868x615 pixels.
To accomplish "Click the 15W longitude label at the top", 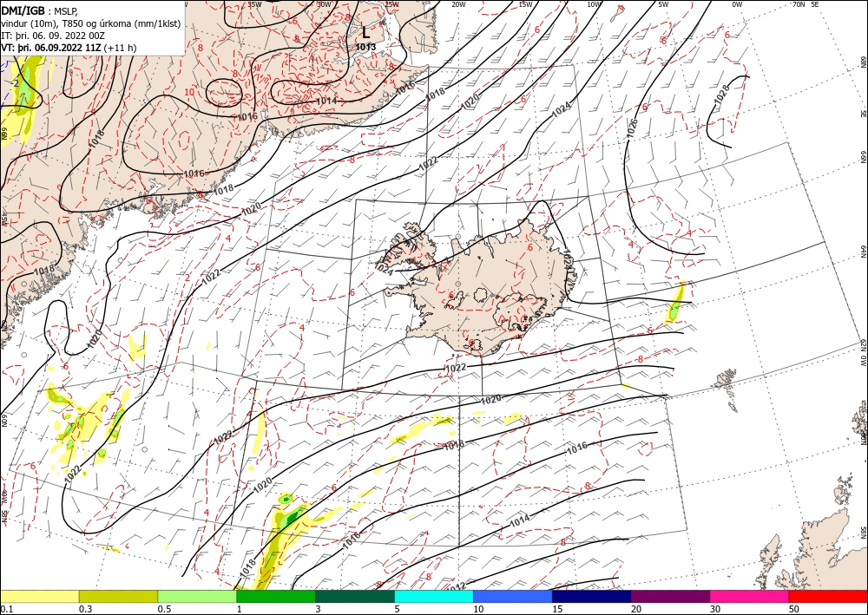I will pyautogui.click(x=525, y=3).
